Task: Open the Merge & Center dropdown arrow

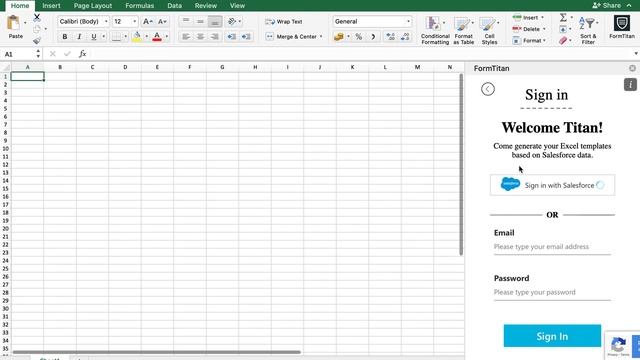Action: pos(321,37)
